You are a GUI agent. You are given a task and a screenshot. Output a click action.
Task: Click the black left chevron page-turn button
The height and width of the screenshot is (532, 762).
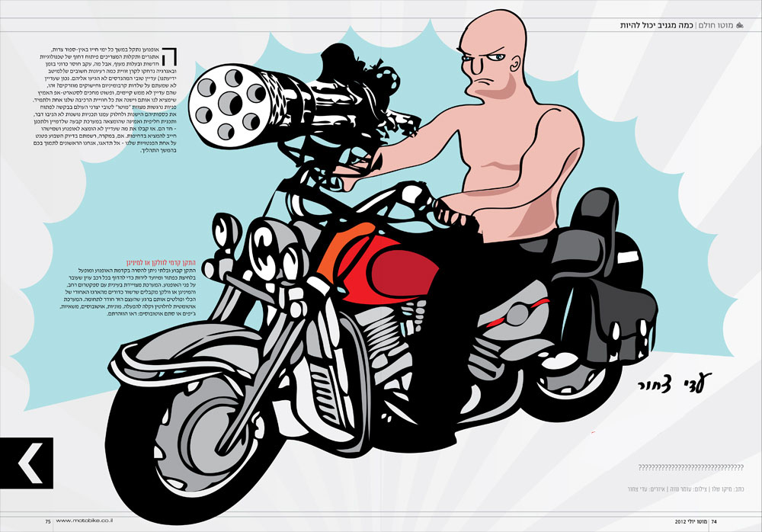(26, 463)
